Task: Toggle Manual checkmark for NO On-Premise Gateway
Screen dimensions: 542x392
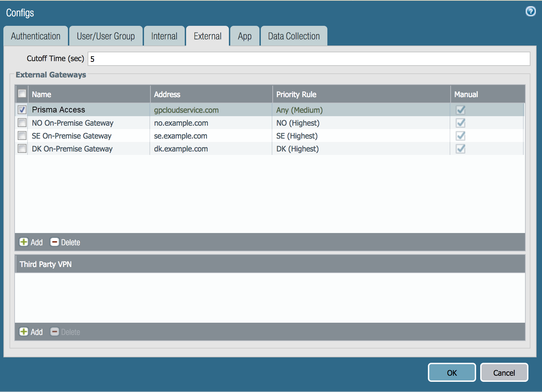Action: pos(460,123)
